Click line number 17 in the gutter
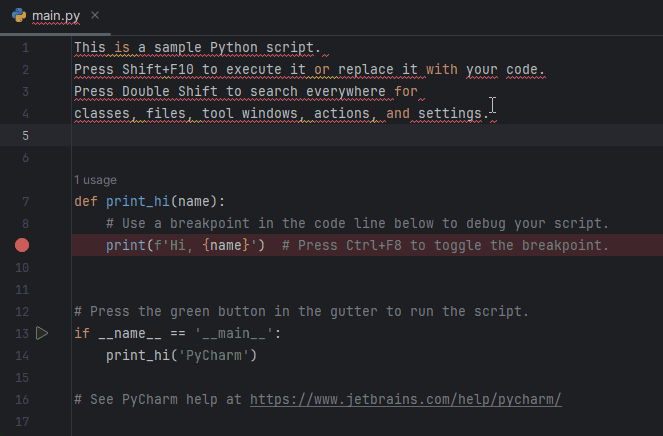 tap(22, 422)
